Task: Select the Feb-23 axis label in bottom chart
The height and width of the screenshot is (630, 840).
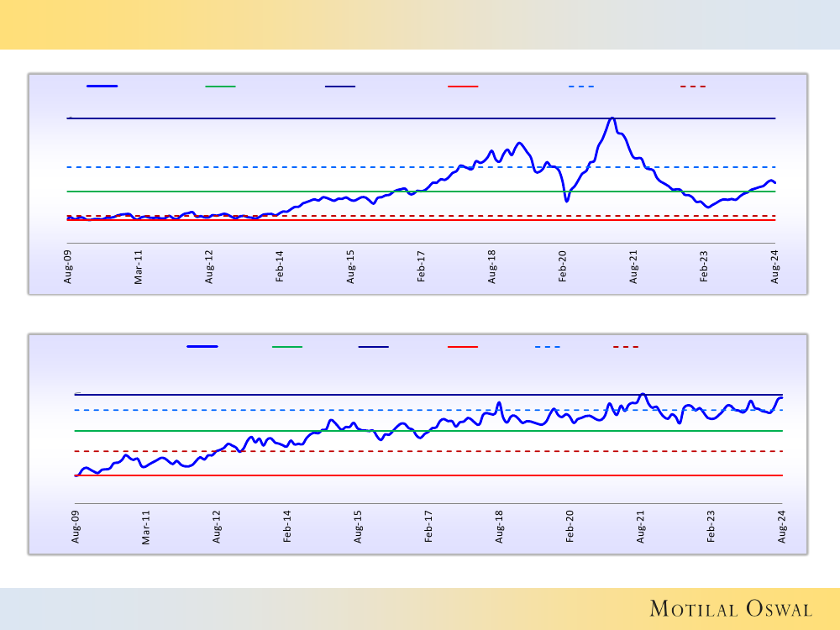Action: (x=711, y=526)
